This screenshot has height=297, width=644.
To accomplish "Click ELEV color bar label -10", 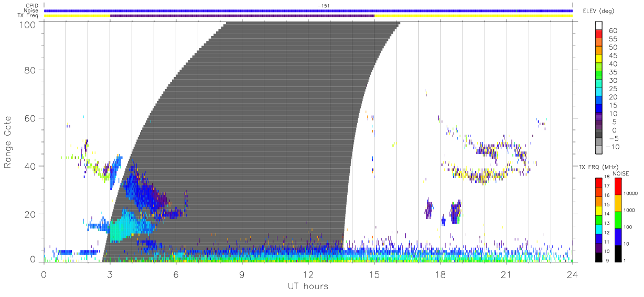I will point(613,147).
